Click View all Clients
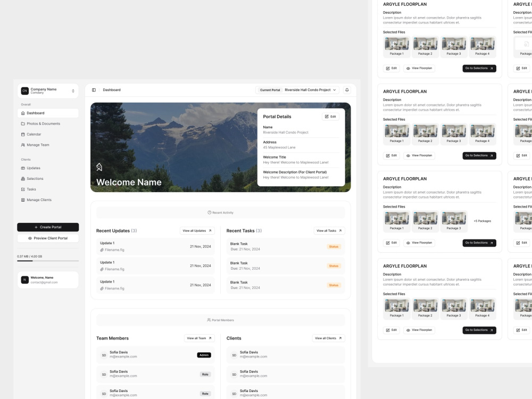The height and width of the screenshot is (399, 532). pyautogui.click(x=328, y=338)
